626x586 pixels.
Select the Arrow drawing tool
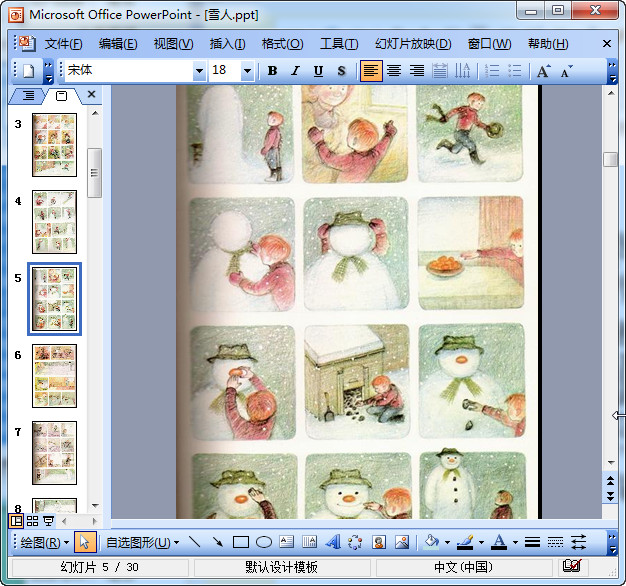click(x=218, y=542)
